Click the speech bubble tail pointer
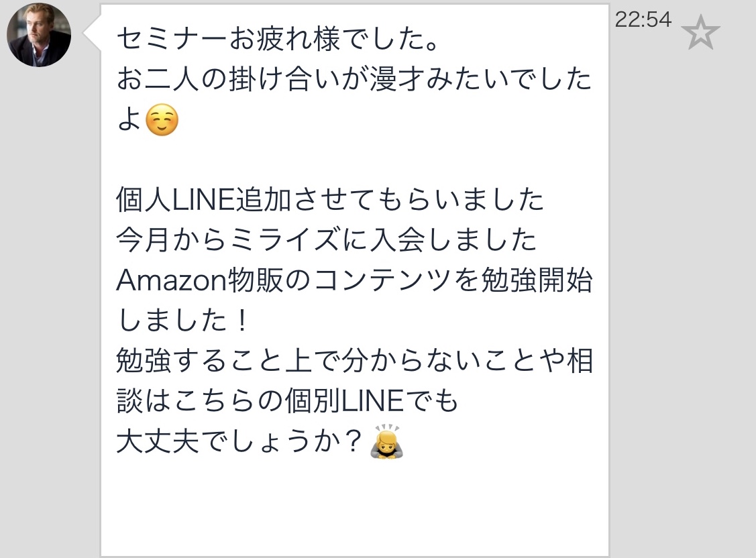 (x=92, y=34)
